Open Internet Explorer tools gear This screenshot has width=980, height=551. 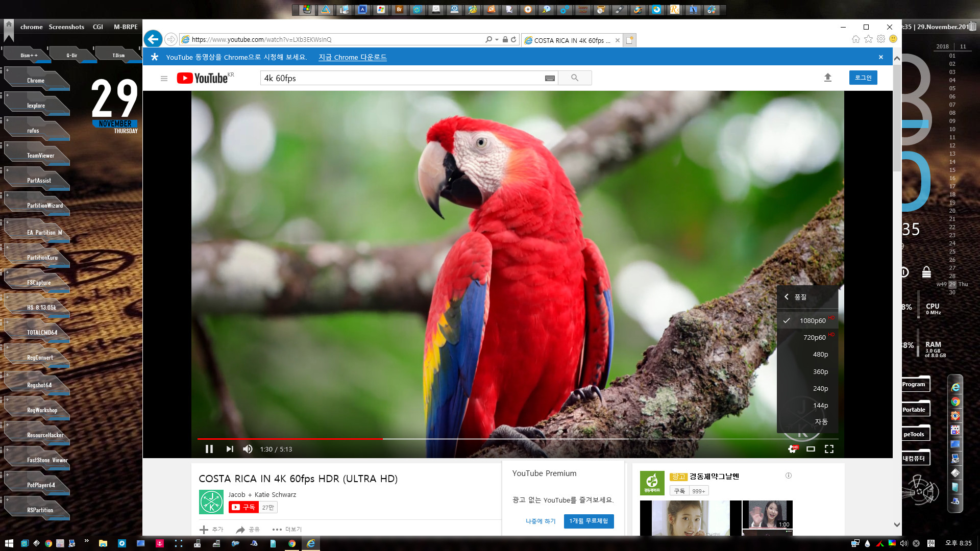(x=881, y=39)
